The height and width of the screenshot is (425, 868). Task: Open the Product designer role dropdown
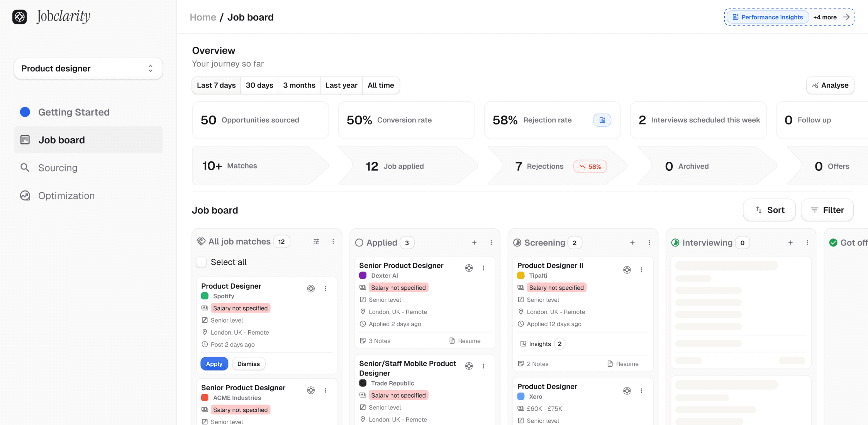(x=88, y=68)
